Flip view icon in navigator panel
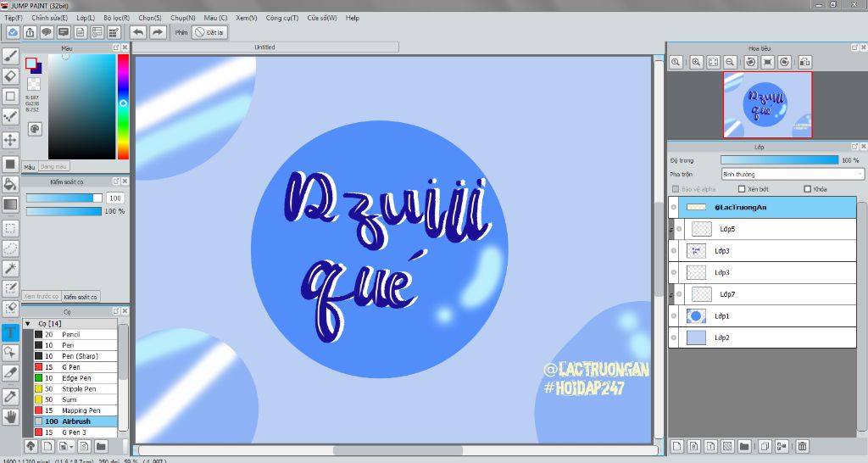This screenshot has height=463, width=868. pos(805,62)
